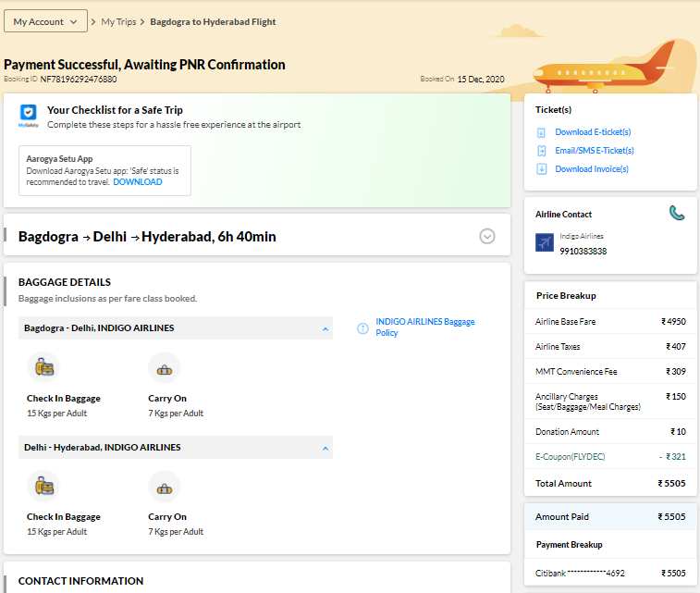Click Airline Taxes value ₹ 407
Screen dimensions: 700x593
point(675,347)
